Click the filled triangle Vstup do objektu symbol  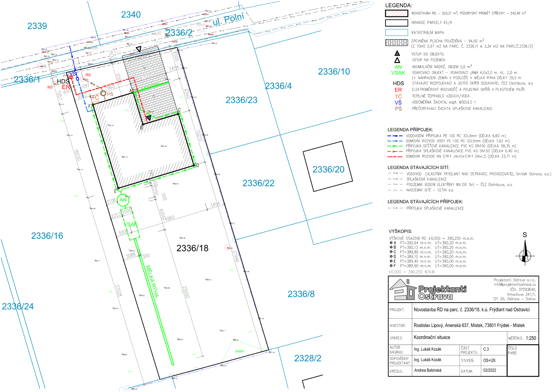tap(397, 53)
